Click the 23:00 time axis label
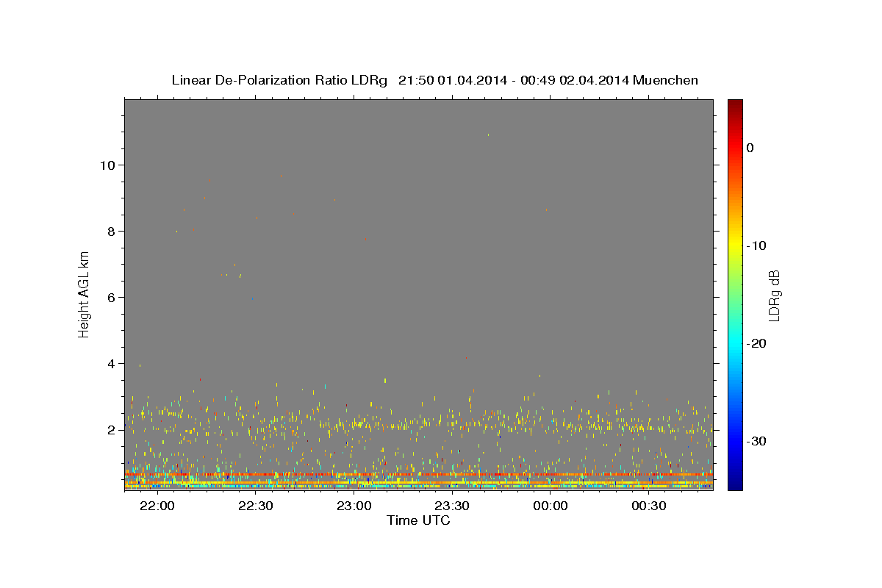Screen dimensions: 882x588 tap(354, 506)
